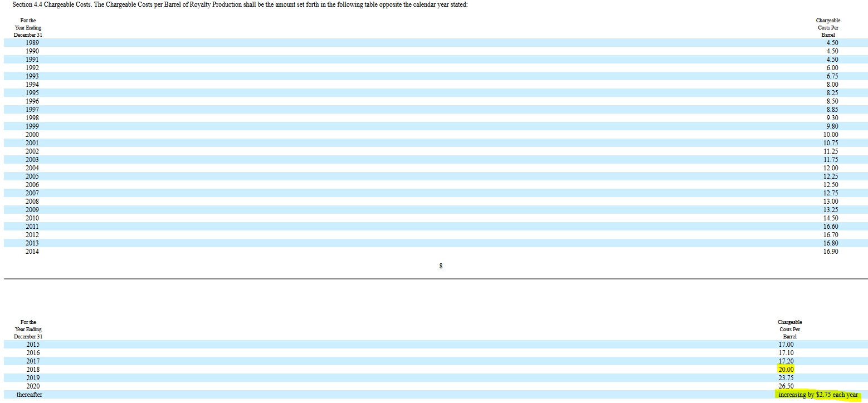Image resolution: width=868 pixels, height=403 pixels.
Task: Select the year 1998 cell
Action: click(x=32, y=117)
